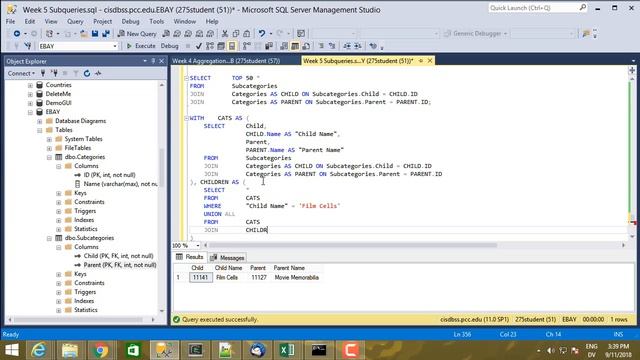This screenshot has width=640, height=360.
Task: Collapse the dbo.Subcategories table node
Action: click(x=49, y=238)
